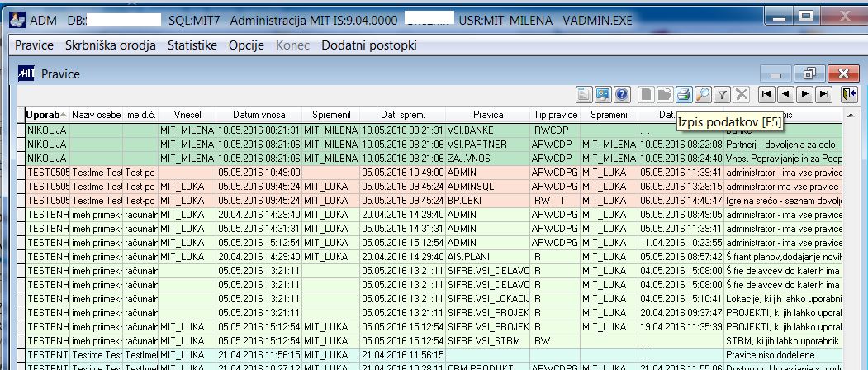Open the Pravice menu

coord(35,45)
